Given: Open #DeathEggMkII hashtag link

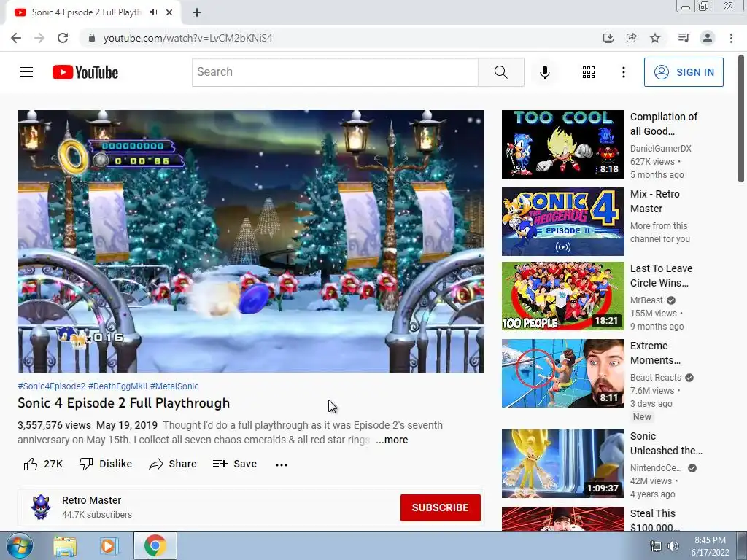Looking at the screenshot, I should click(117, 386).
